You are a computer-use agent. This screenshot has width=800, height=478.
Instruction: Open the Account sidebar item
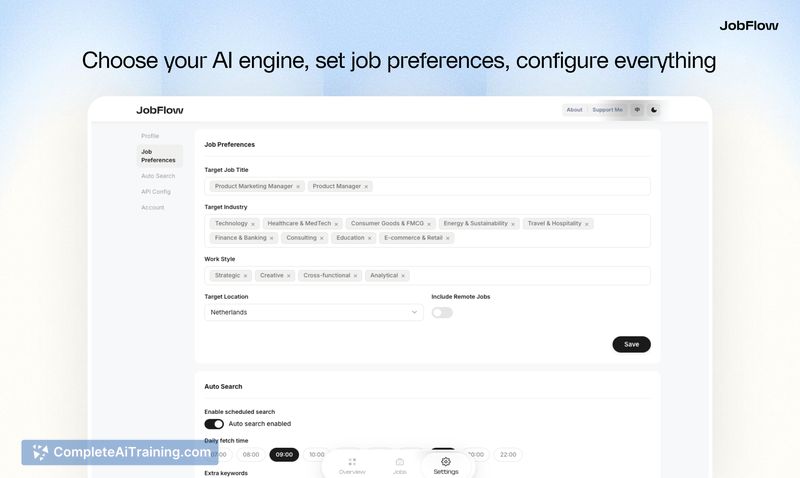point(153,207)
